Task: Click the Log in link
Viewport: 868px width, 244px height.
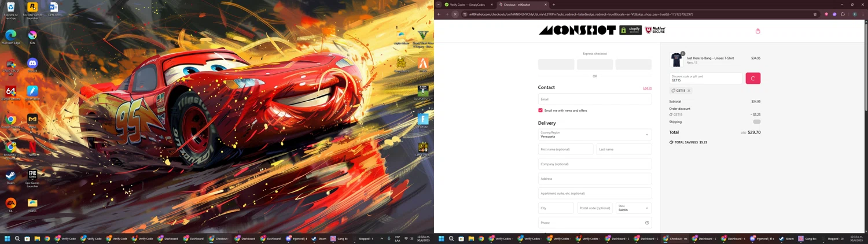Action: tap(647, 88)
